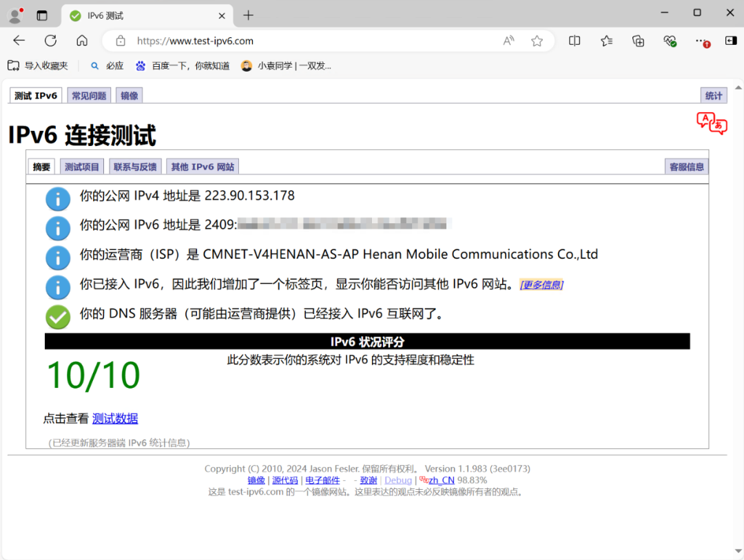Open the favorites list
The image size is (744, 560).
(x=606, y=41)
